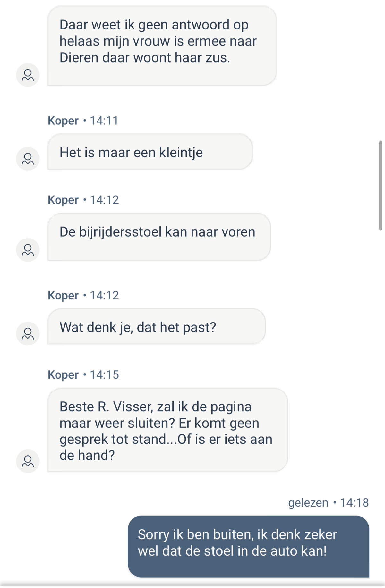Click the Koper name above 'Het is maar een kleintje'
Screen dimensions: 385x588
point(63,121)
